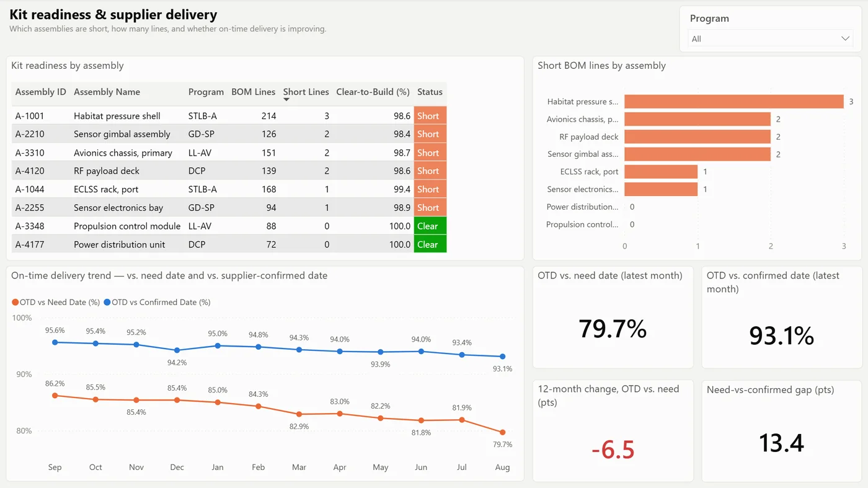Click the Kit readiness by assembly title

click(67, 66)
